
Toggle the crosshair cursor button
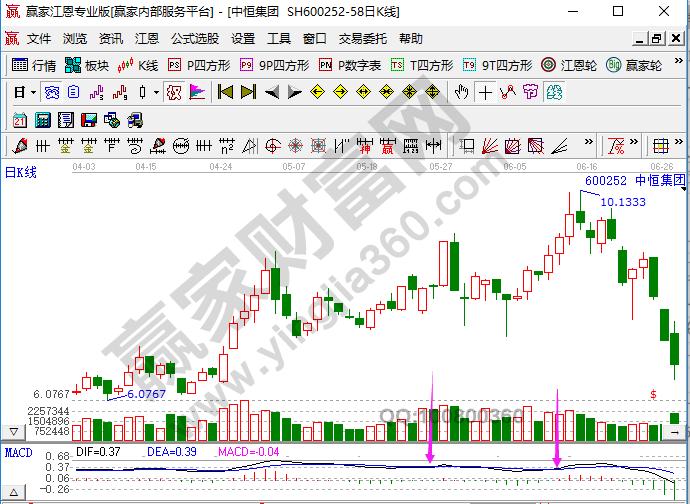485,93
